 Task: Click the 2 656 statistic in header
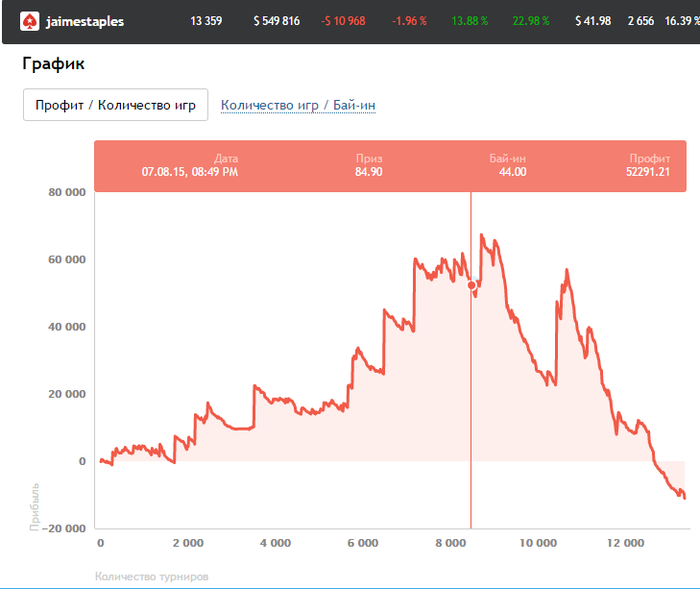pos(641,21)
